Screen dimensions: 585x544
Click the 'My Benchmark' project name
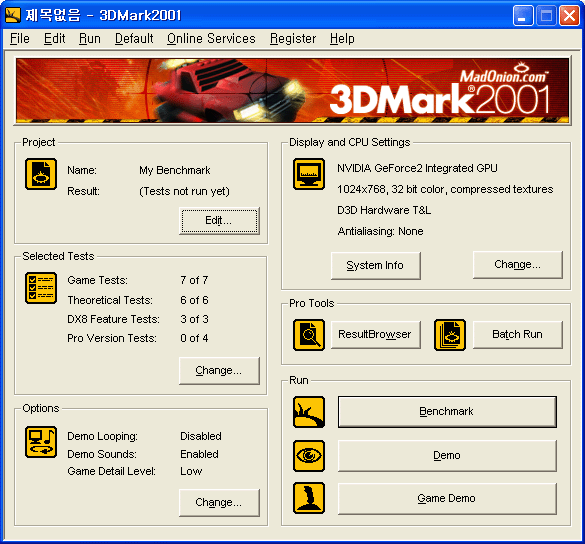tap(175, 171)
